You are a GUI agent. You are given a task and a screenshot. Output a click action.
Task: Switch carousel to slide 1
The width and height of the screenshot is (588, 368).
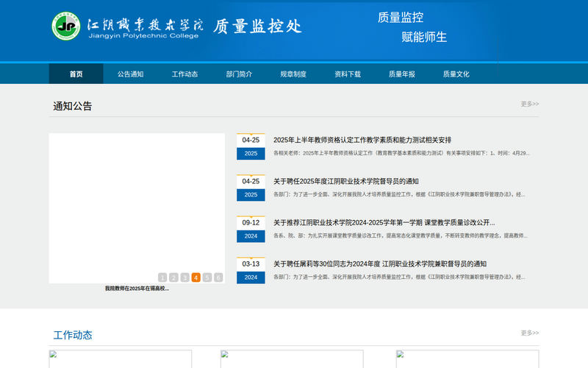tap(162, 277)
